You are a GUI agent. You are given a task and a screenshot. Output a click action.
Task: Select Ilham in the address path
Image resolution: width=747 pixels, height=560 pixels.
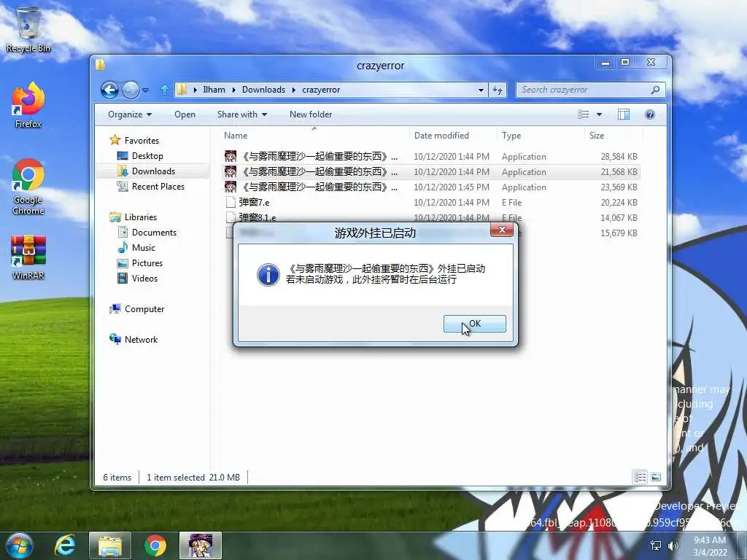[214, 90]
